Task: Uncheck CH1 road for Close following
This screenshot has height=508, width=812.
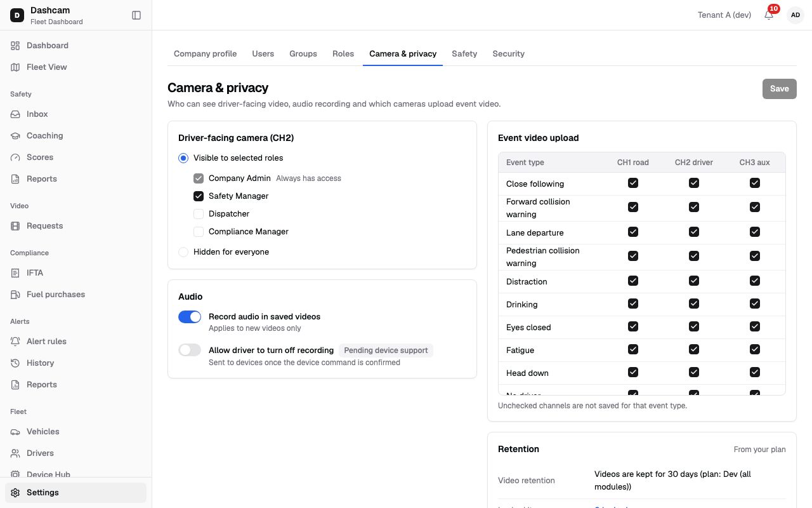Action: point(633,183)
